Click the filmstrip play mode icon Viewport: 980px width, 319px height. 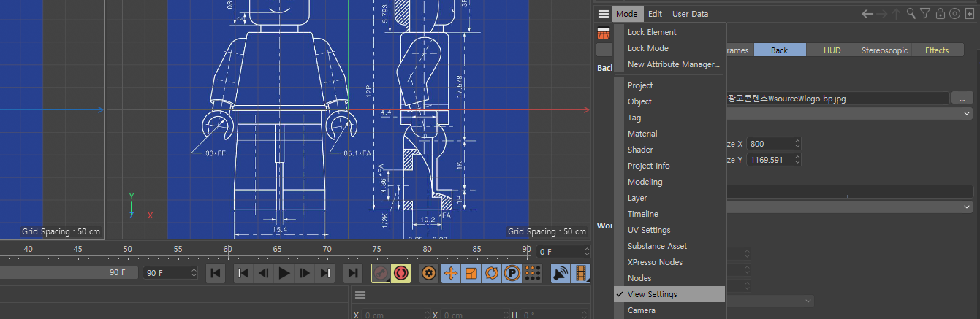(x=581, y=273)
